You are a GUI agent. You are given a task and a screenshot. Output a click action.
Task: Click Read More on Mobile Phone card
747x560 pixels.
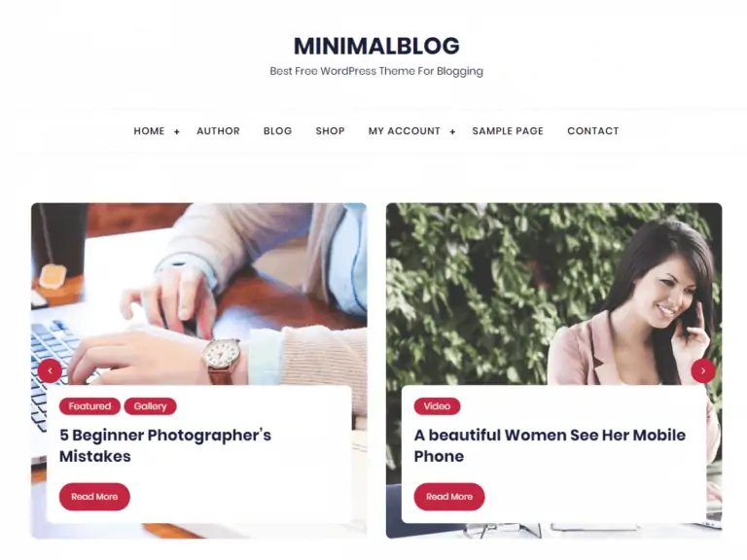(x=449, y=497)
